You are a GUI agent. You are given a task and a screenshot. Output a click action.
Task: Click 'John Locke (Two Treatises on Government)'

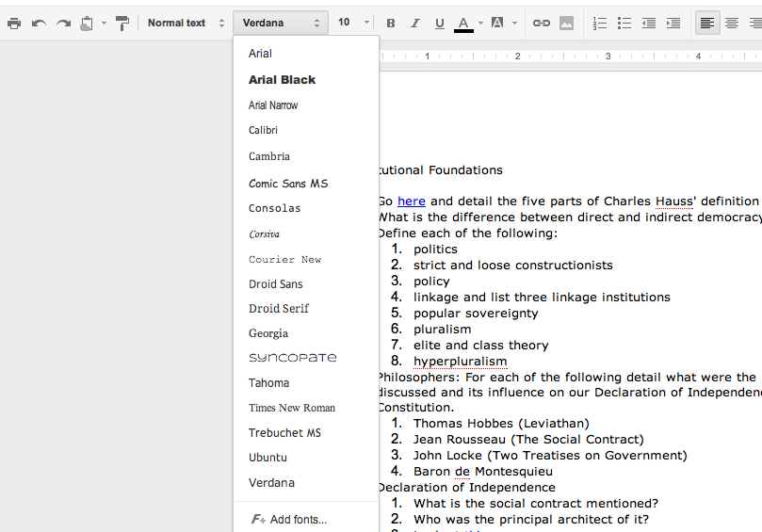coord(550,455)
